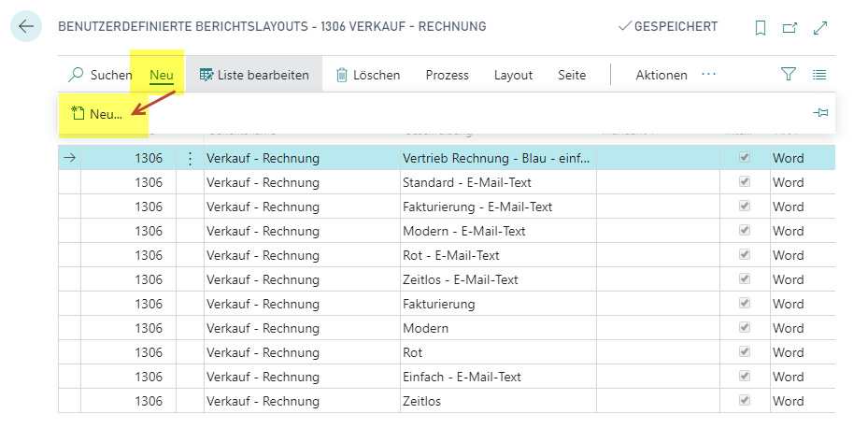Toggle checkbox in Modern row
The height and width of the screenshot is (428, 868).
coord(745,328)
